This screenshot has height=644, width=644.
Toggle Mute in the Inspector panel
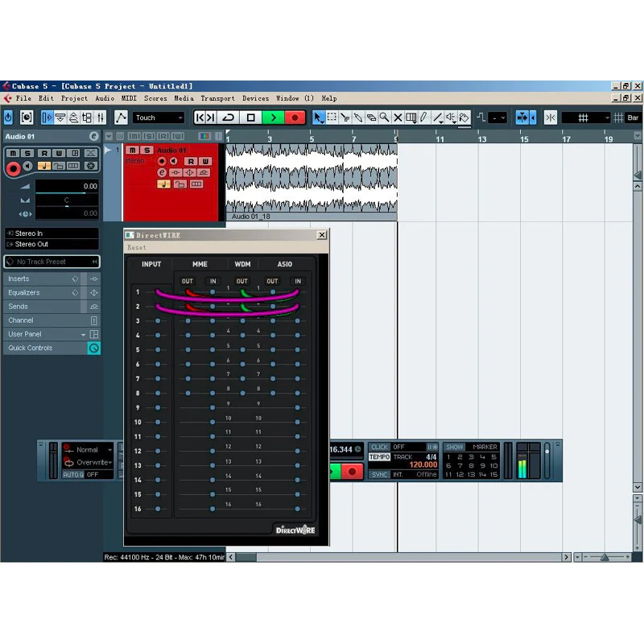pyautogui.click(x=13, y=153)
